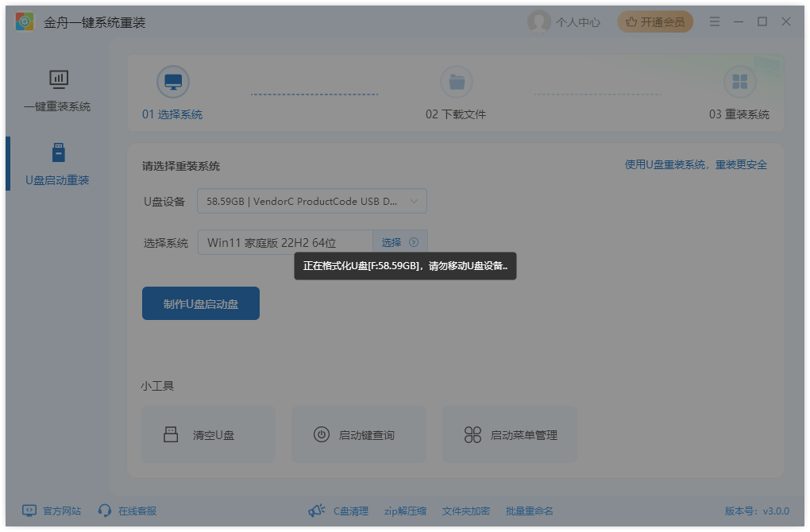Open the hamburger menu in title bar
This screenshot has width=810, height=532.
pyautogui.click(x=715, y=21)
